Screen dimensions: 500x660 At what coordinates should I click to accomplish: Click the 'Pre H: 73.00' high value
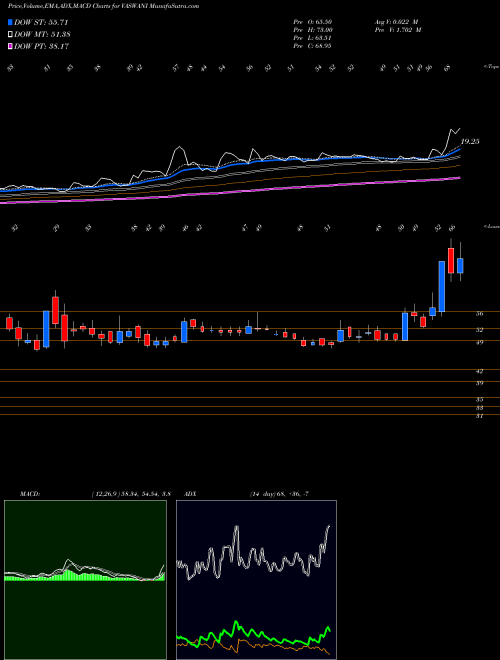coord(313,30)
